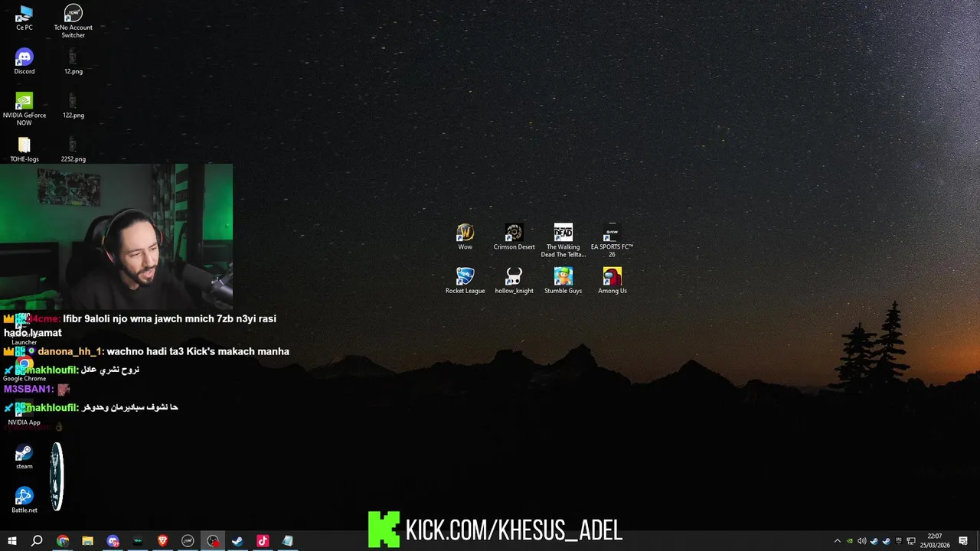Open the Windows Start menu
Image resolution: width=980 pixels, height=551 pixels.
click(x=12, y=541)
